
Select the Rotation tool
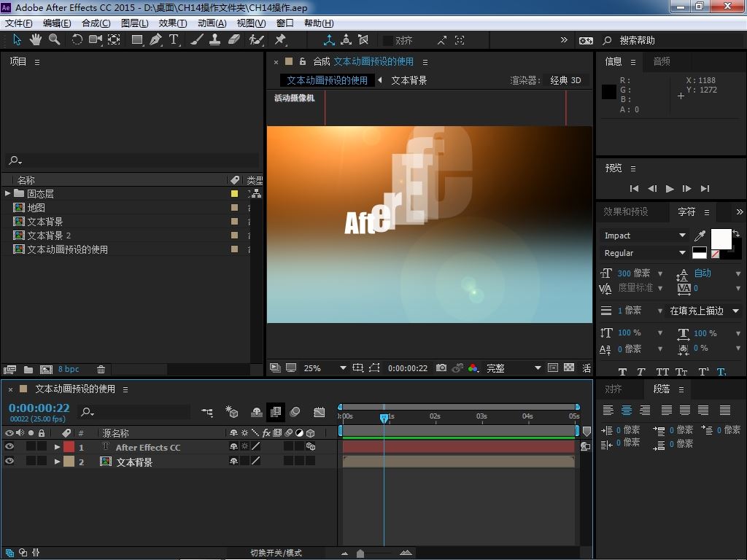point(77,40)
